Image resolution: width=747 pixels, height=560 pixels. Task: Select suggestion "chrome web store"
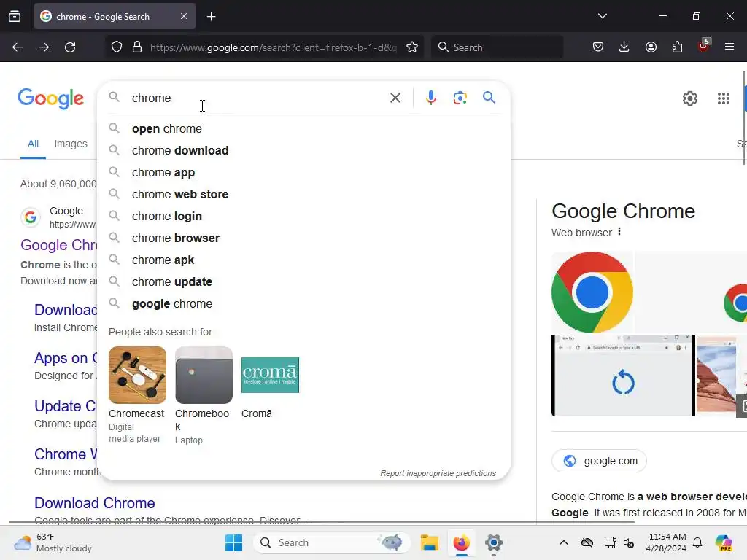click(304, 194)
